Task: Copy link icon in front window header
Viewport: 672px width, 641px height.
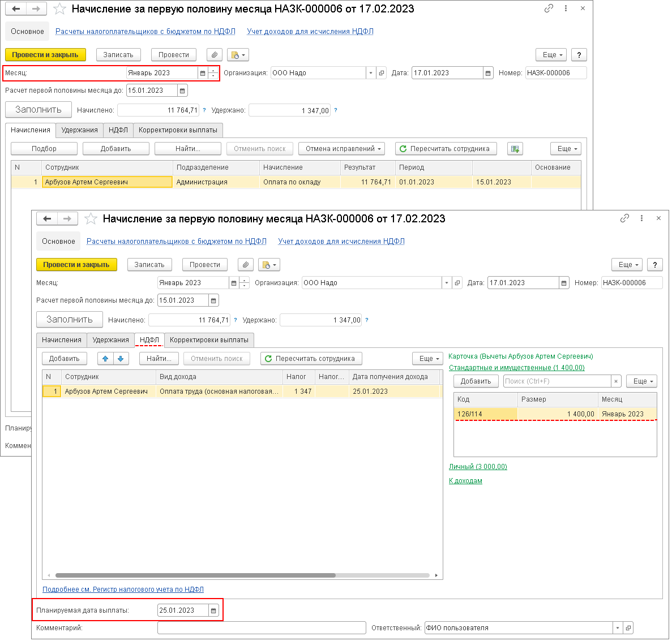Action: tap(624, 218)
